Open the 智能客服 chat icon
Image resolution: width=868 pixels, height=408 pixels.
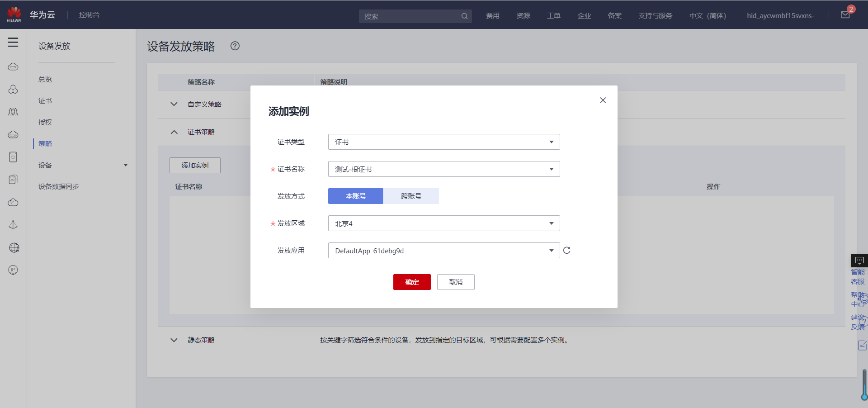(x=859, y=261)
